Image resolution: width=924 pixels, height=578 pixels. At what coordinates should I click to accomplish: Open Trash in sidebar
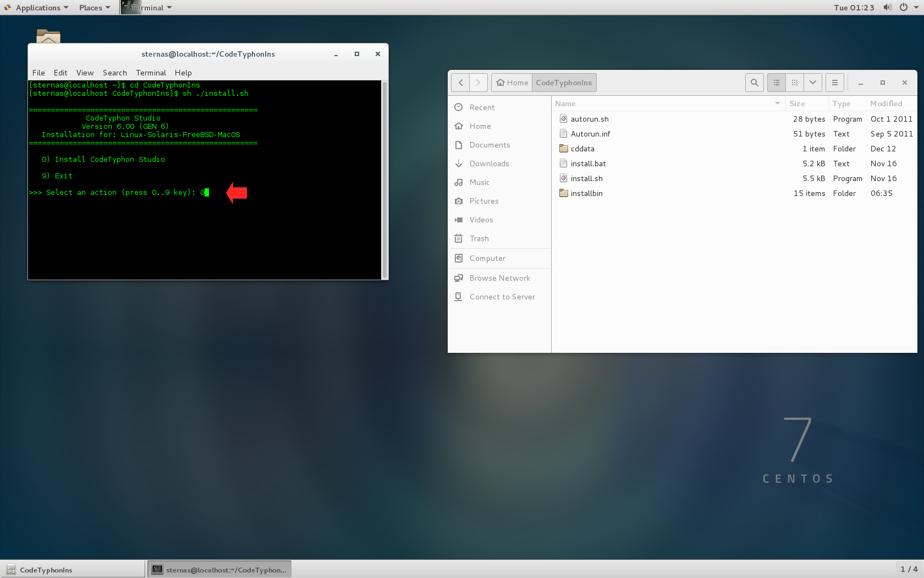(x=499, y=238)
